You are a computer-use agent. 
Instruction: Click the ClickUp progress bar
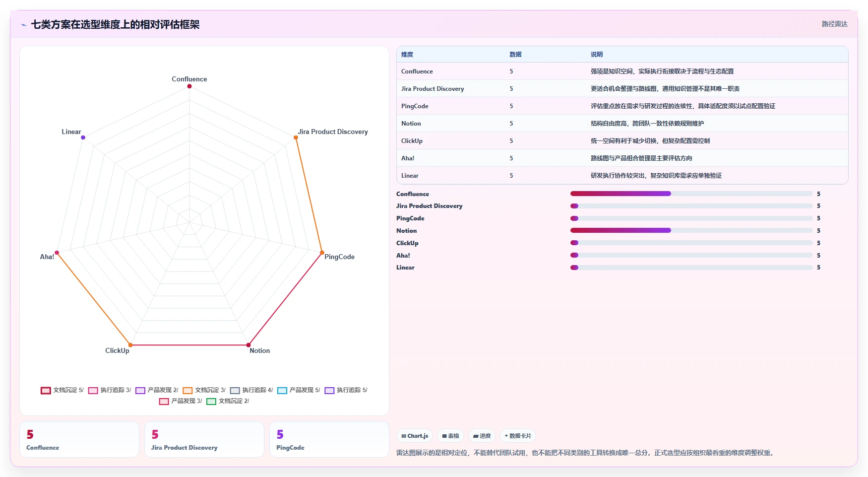tap(691, 243)
